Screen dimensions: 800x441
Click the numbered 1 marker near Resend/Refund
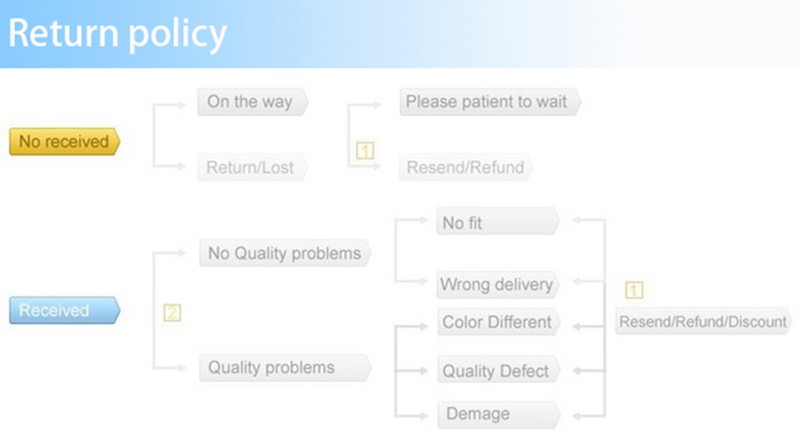tap(365, 151)
